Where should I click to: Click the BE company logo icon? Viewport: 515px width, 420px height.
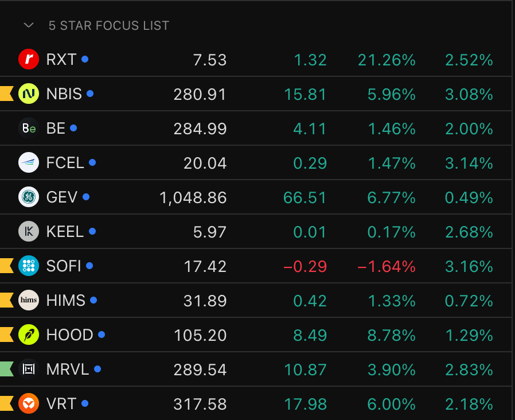[29, 128]
